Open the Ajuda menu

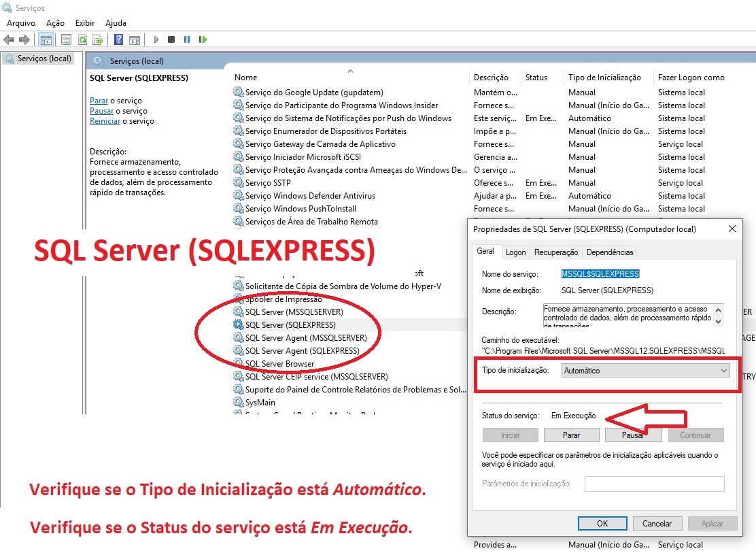[x=116, y=22]
